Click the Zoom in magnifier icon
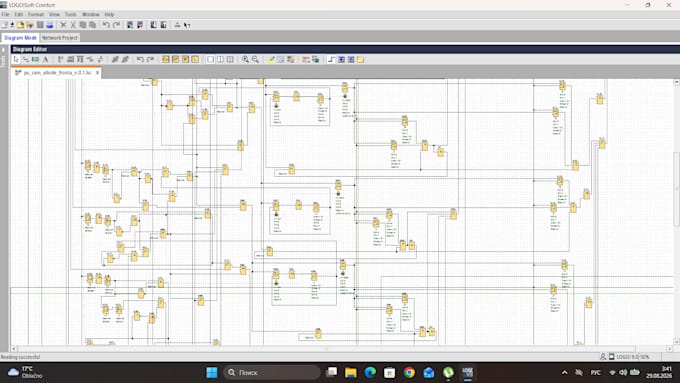The image size is (680, 383). pyautogui.click(x=245, y=59)
